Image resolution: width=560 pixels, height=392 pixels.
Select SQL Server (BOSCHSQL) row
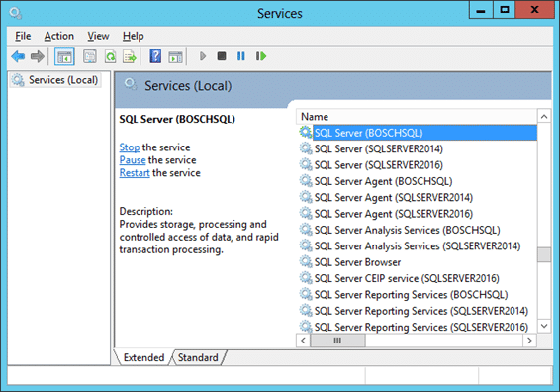tap(418, 133)
